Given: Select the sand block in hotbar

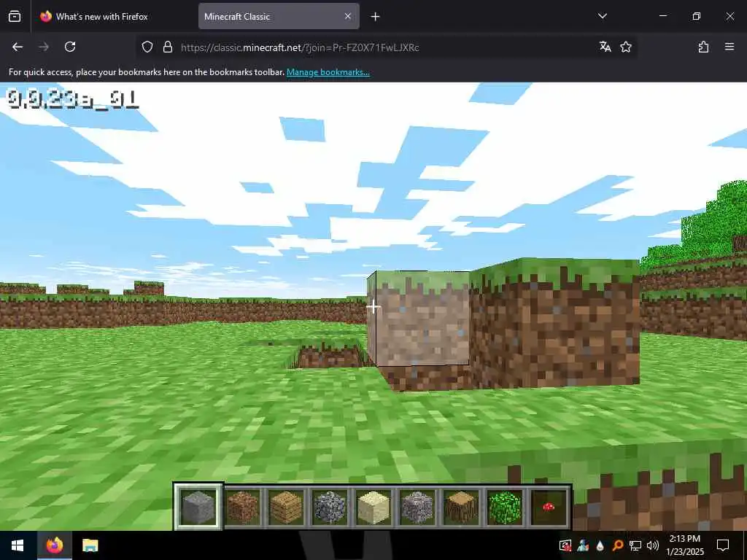Looking at the screenshot, I should (373, 507).
